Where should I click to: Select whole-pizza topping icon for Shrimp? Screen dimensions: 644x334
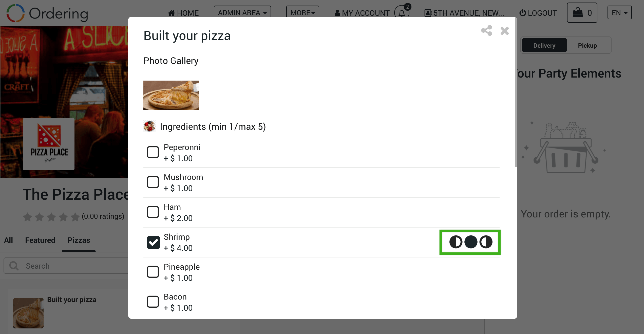click(x=471, y=242)
